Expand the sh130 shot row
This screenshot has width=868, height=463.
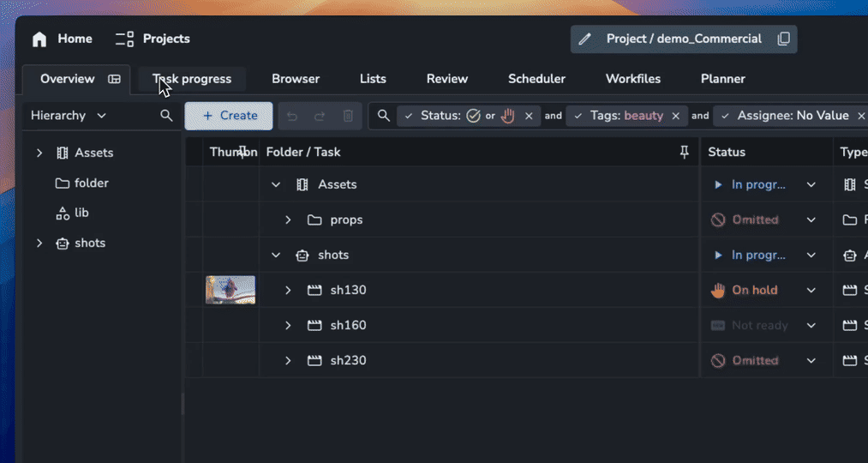pos(288,290)
